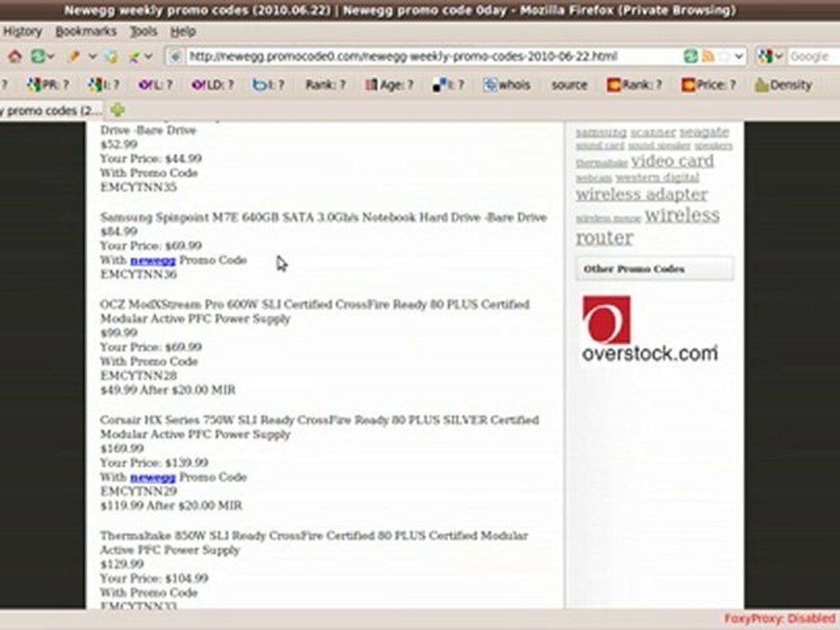The width and height of the screenshot is (840, 630).
Task: Click the 'Other Promo Codes' sidebar heading
Action: click(654, 269)
